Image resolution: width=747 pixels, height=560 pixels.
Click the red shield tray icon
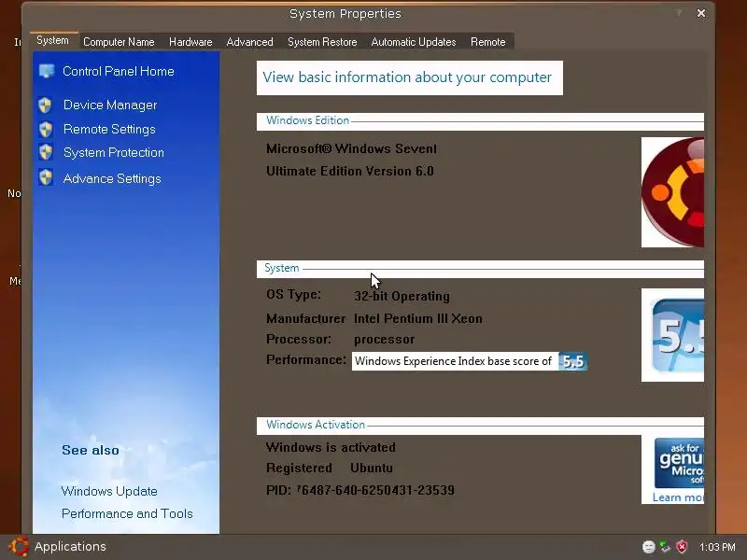pyautogui.click(x=682, y=547)
